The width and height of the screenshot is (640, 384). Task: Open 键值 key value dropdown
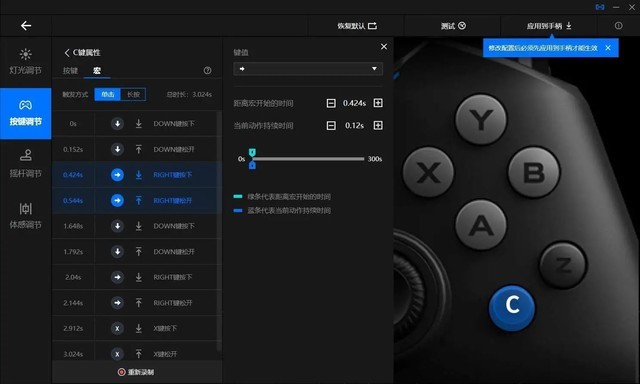tap(308, 69)
